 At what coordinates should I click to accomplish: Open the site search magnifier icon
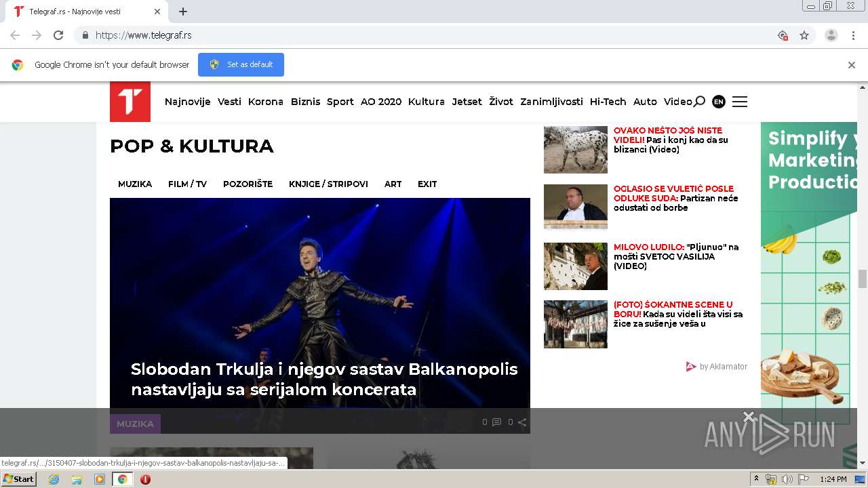[x=699, y=102]
